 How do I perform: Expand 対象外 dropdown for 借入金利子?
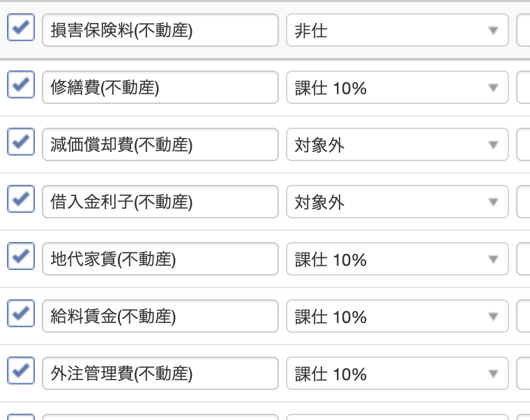pyautogui.click(x=397, y=202)
